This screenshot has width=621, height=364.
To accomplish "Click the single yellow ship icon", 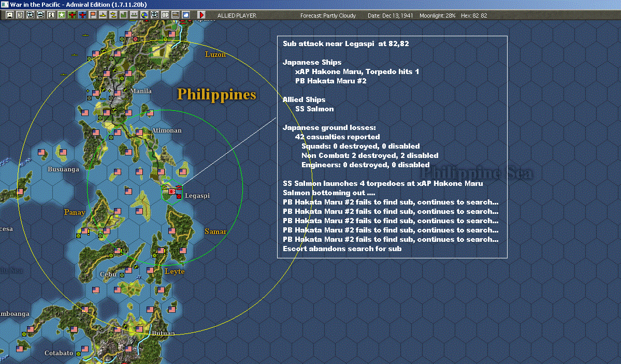I will 103,15.
